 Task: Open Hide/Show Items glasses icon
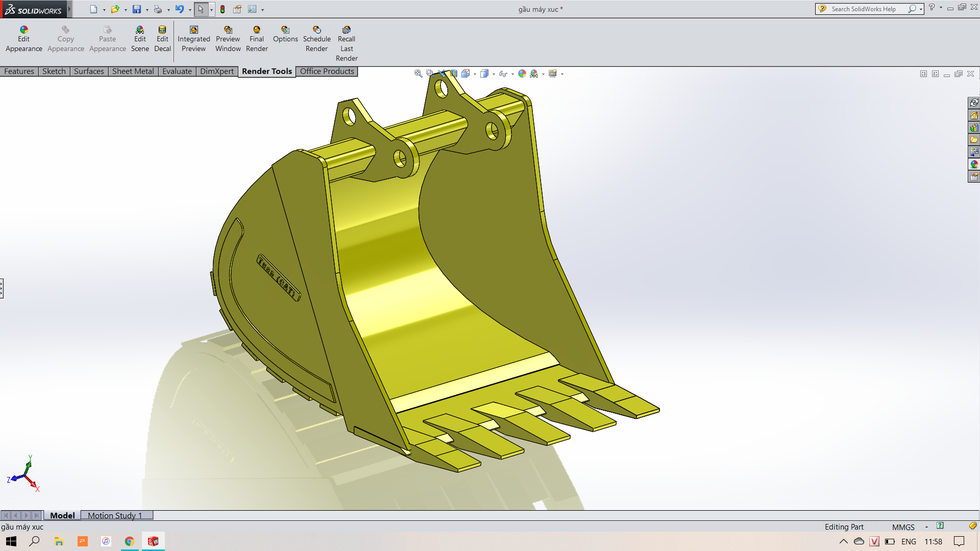point(503,73)
